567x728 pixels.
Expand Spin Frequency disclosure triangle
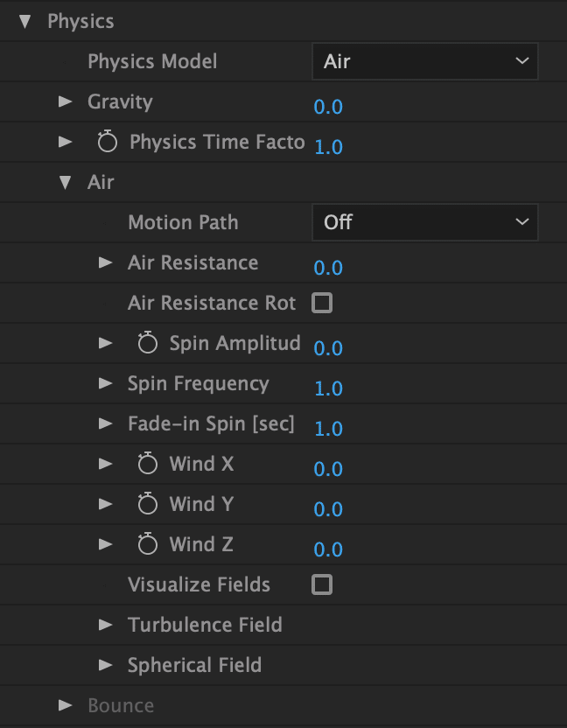click(106, 383)
